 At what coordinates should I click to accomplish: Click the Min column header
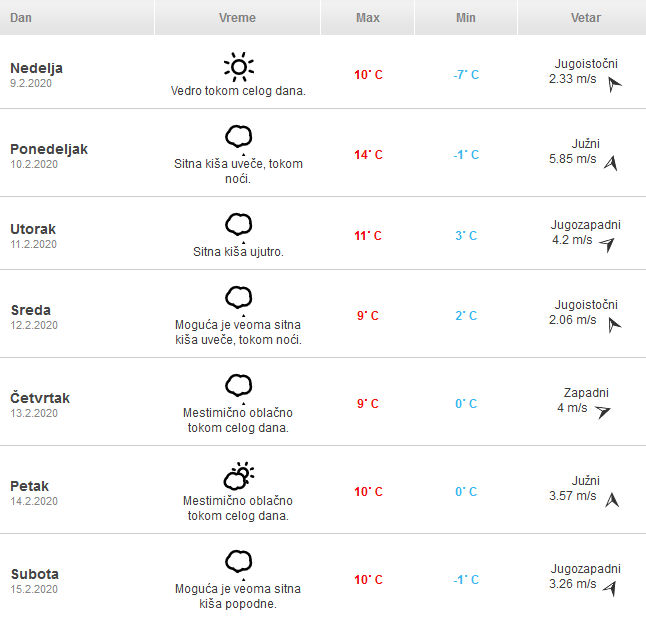coord(465,18)
